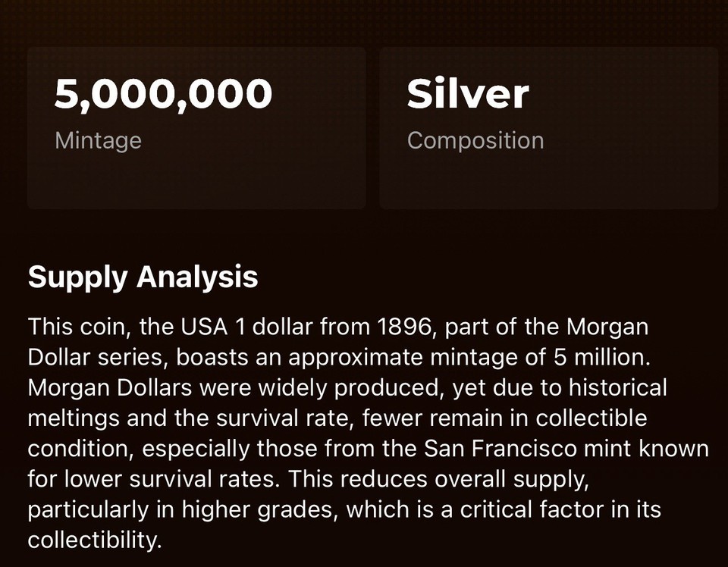Click the final word 'collectibility'
Image resolution: width=728 pixels, height=567 pixels.
92,540
